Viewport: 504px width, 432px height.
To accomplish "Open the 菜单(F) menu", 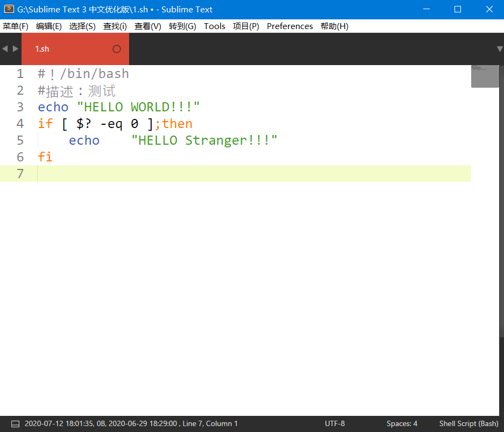I will [x=16, y=26].
